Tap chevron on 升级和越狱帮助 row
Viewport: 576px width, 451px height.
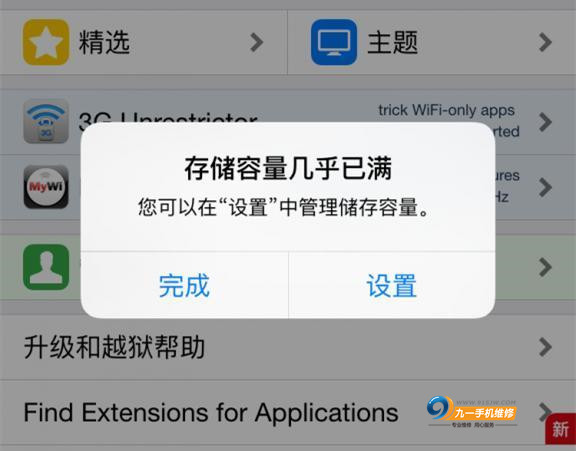click(x=546, y=347)
